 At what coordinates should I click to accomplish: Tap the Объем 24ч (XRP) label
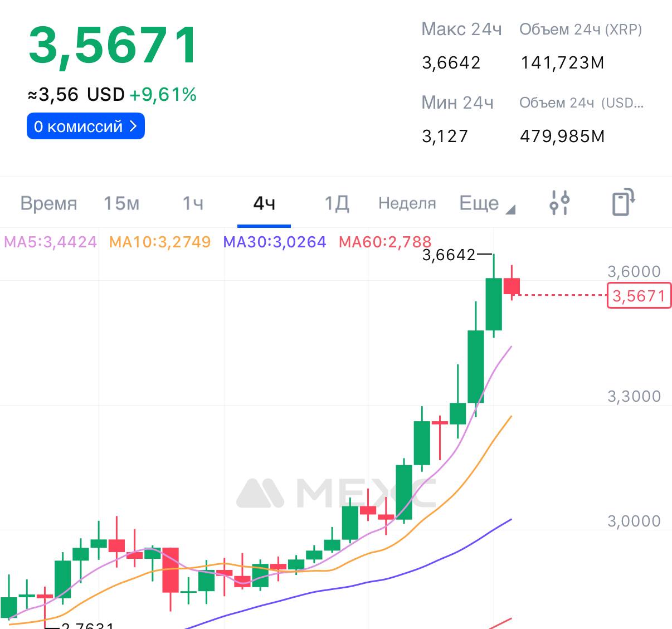[581, 30]
